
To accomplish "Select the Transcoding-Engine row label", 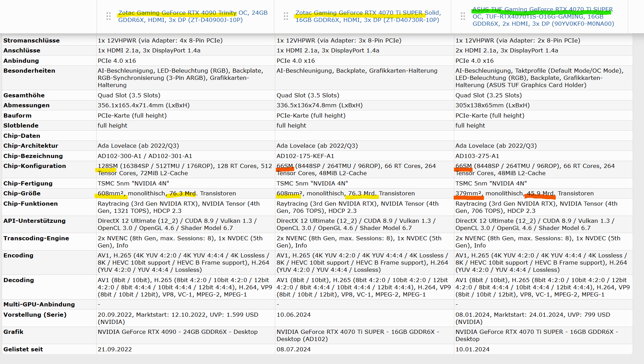I will tap(36, 238).
